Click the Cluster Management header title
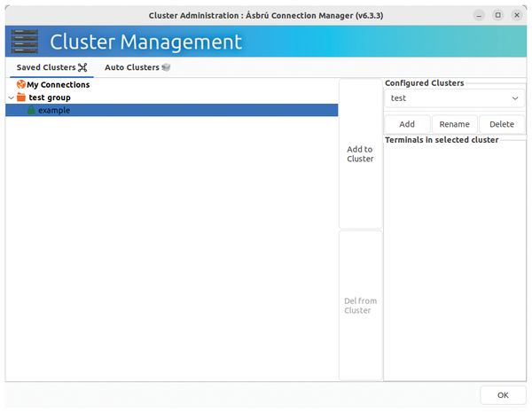This screenshot has height=413, width=532. [x=146, y=42]
